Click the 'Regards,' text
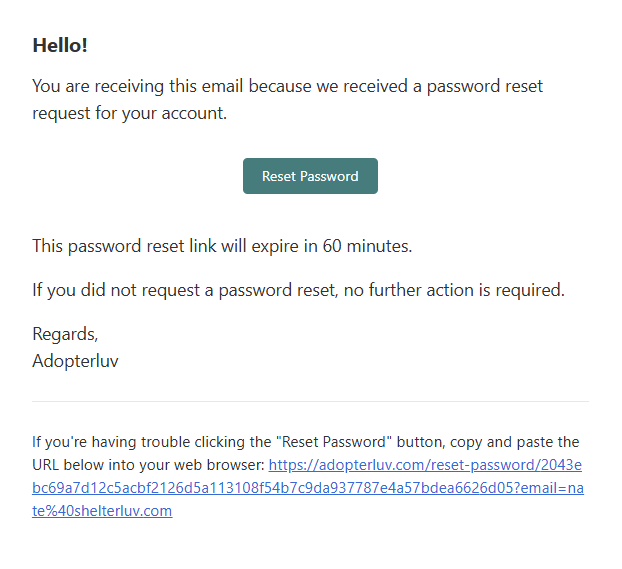This screenshot has height=569, width=622. point(65,334)
